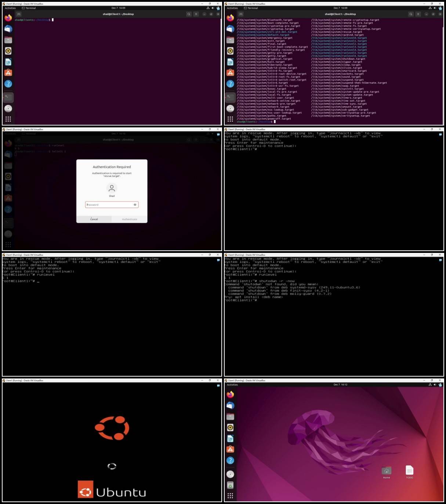This screenshot has height=504, width=446.
Task: Open the Terminal app menu above the empty terminal
Action: (x=29, y=8)
